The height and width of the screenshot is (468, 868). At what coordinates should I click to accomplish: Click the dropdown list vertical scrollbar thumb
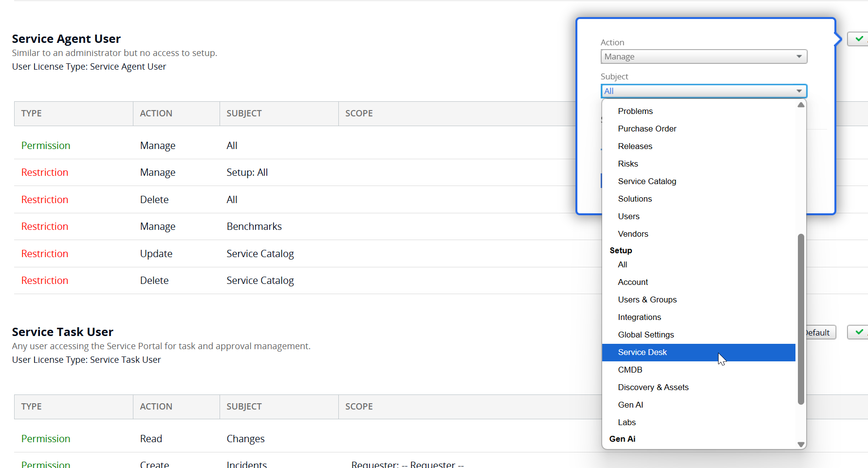[801, 319]
